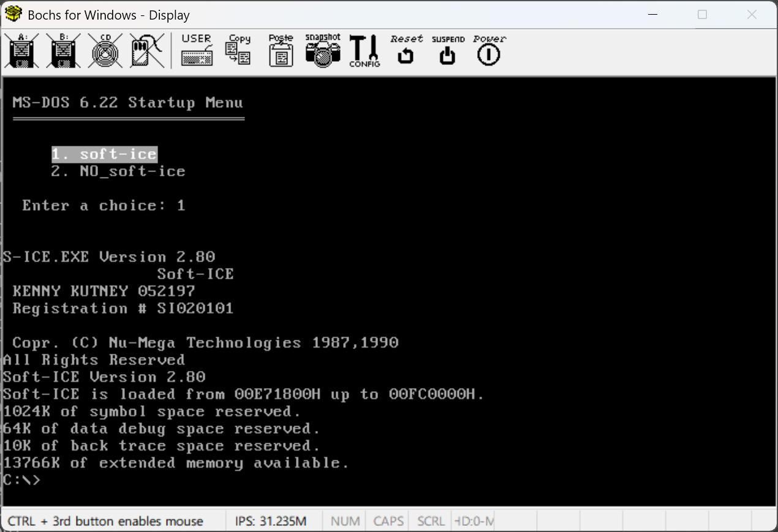This screenshot has height=532, width=778.
Task: Click the Bochs app icon in title bar
Action: (13, 15)
